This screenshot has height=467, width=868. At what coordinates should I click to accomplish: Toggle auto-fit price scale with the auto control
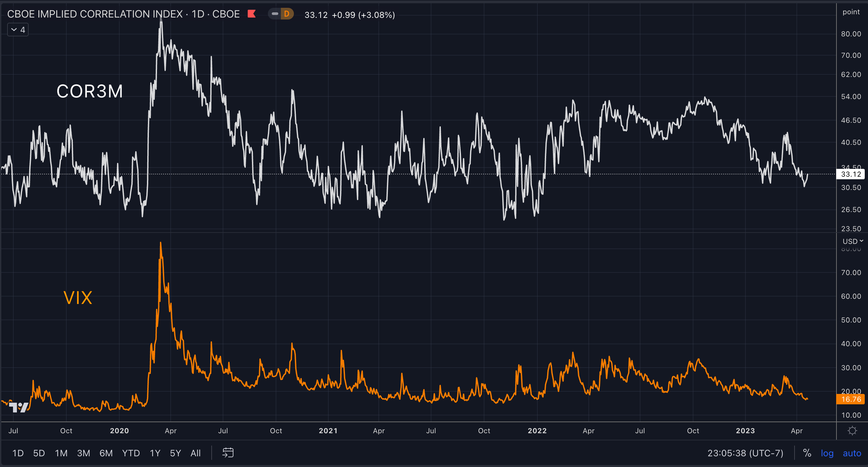[x=851, y=453]
